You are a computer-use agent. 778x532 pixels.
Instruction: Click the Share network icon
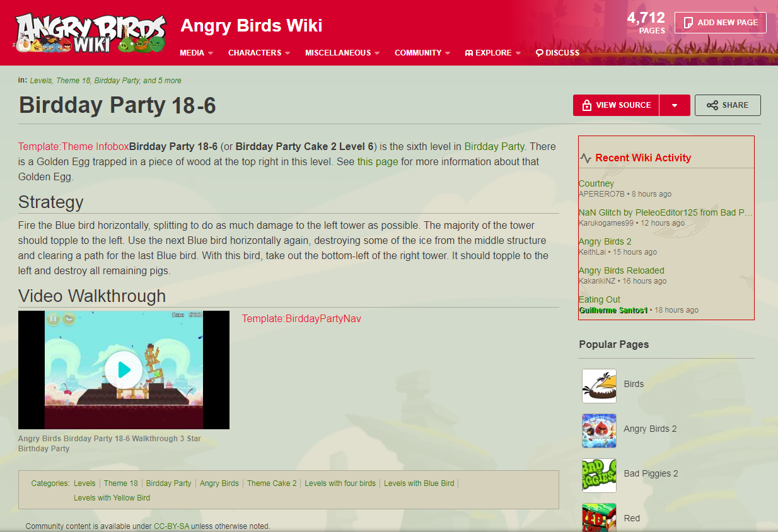click(x=712, y=105)
